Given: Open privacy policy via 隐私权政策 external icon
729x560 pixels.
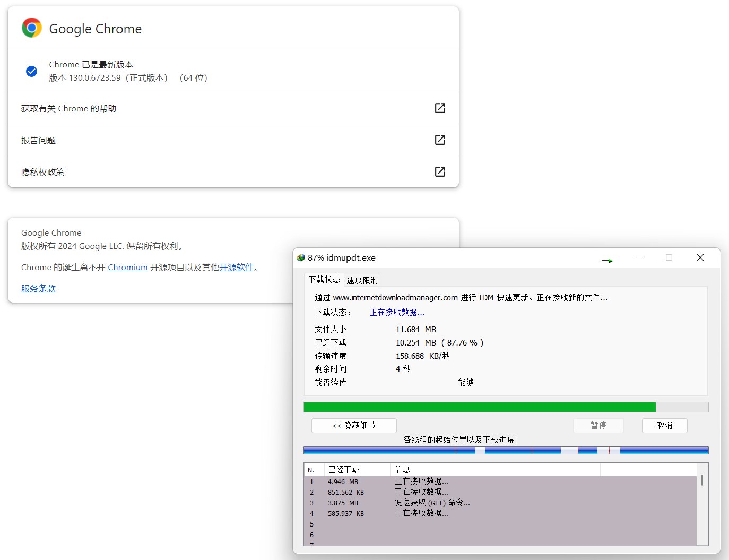Looking at the screenshot, I should (x=440, y=171).
